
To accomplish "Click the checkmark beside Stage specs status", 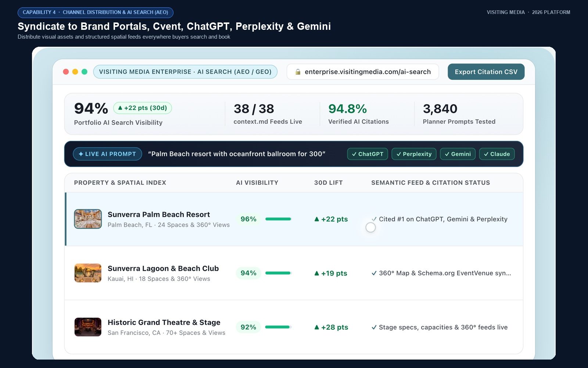I will (x=374, y=327).
